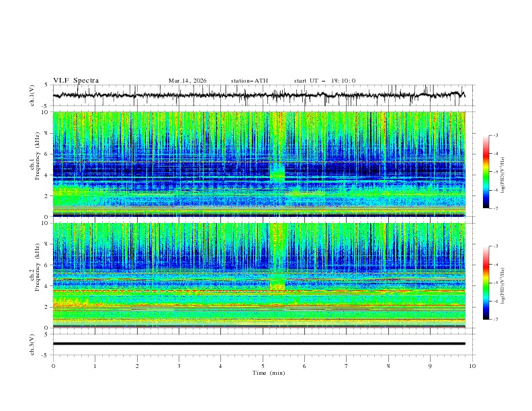Click time axis tick label "5"

pos(263,366)
